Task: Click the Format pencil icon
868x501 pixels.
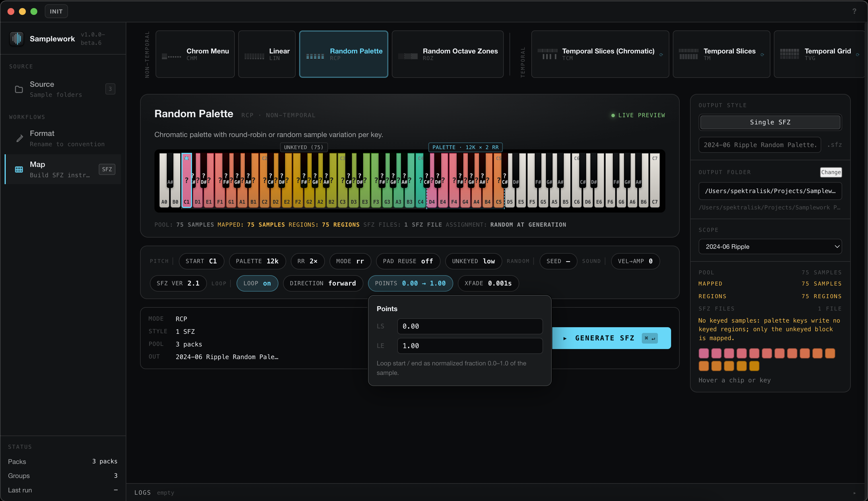Action: [20, 138]
